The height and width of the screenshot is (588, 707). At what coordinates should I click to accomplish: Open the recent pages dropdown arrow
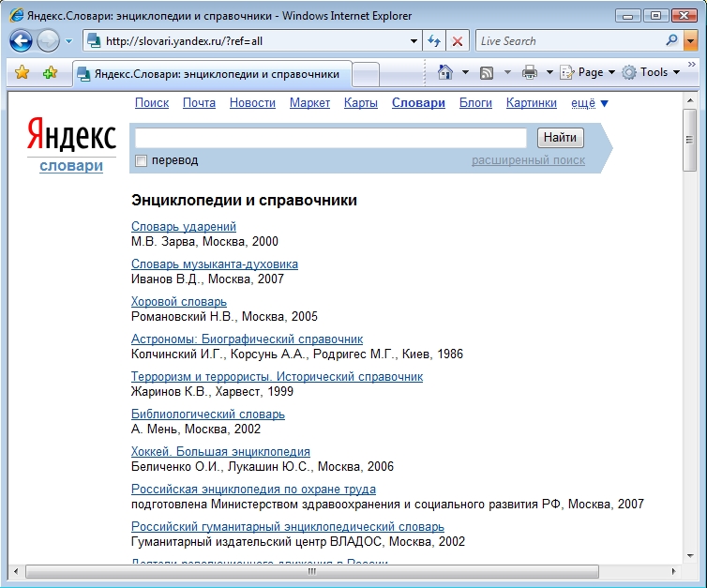68,41
